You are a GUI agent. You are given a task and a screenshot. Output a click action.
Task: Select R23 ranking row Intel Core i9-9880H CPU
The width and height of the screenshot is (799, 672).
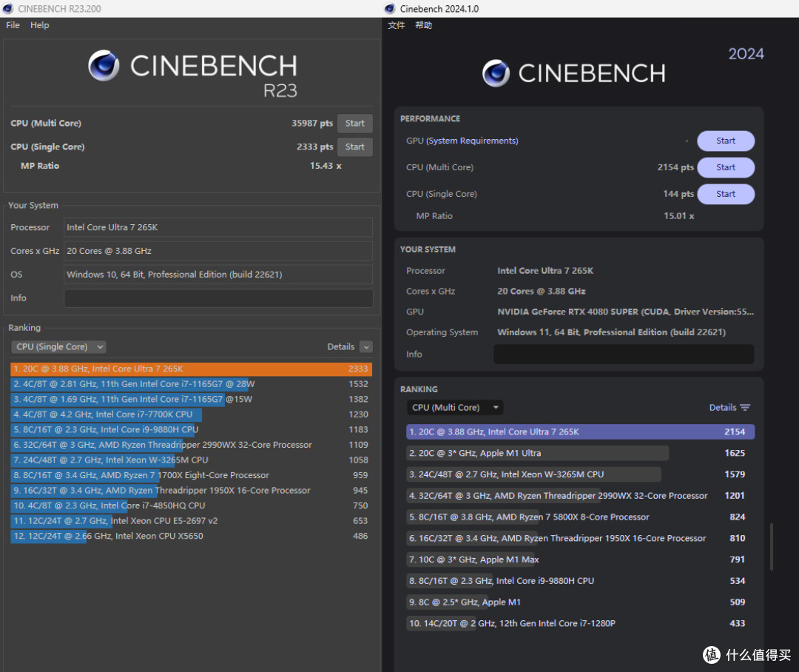tap(191, 429)
